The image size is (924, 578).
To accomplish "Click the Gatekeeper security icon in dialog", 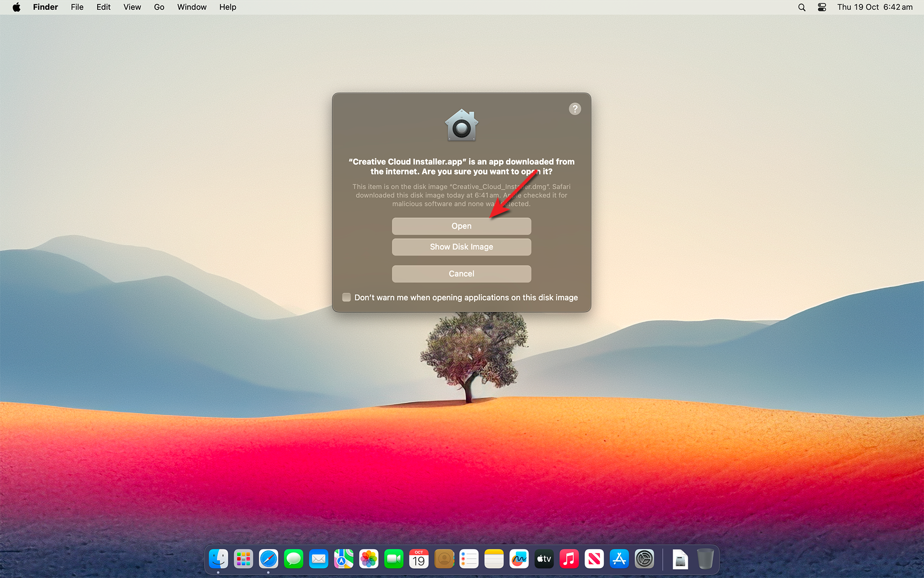I will point(462,125).
